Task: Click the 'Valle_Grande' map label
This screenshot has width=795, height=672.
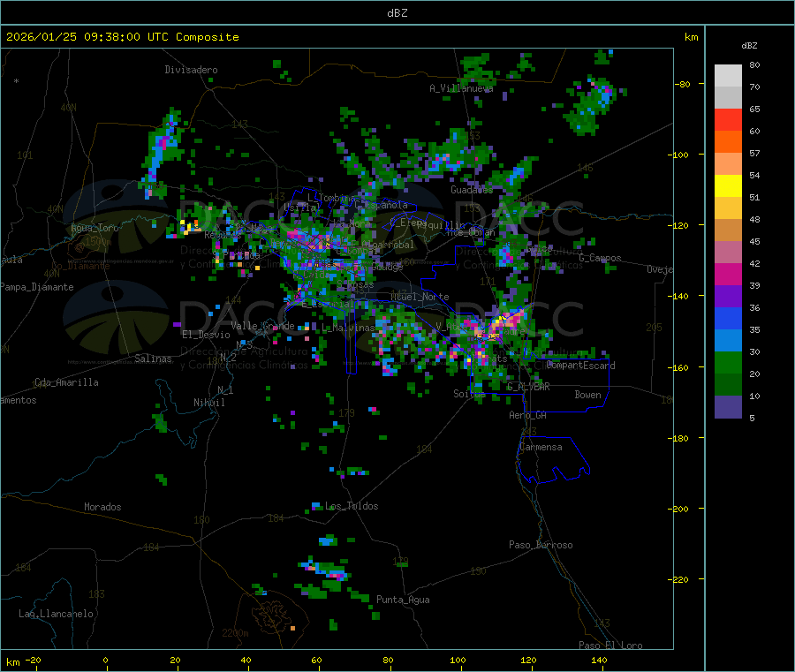Action: [x=262, y=326]
